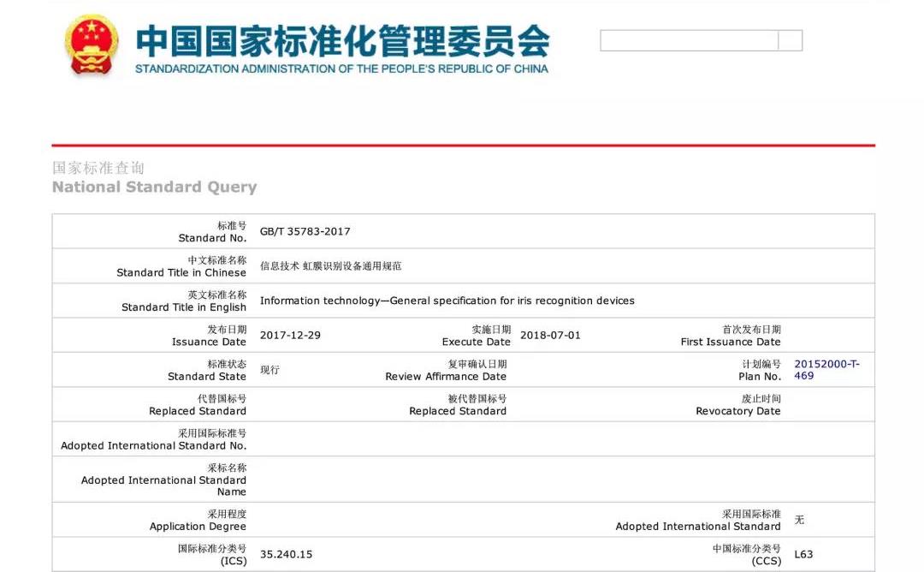Click the national emblem logo
924x572 pixels.
[92, 45]
